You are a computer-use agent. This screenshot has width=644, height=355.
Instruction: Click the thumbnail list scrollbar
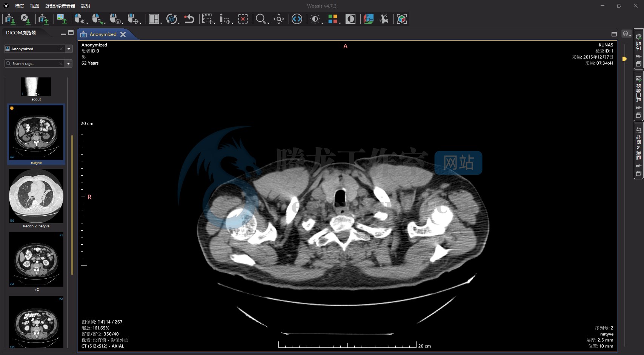[72, 205]
